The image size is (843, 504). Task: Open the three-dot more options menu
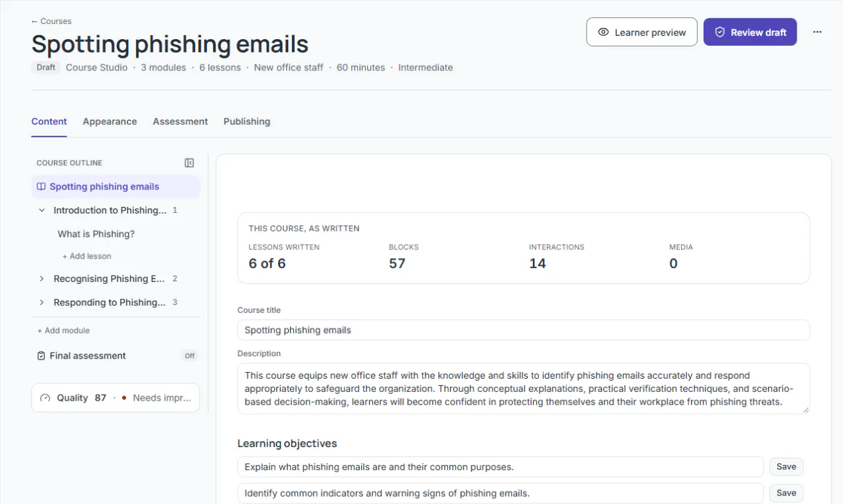817,32
